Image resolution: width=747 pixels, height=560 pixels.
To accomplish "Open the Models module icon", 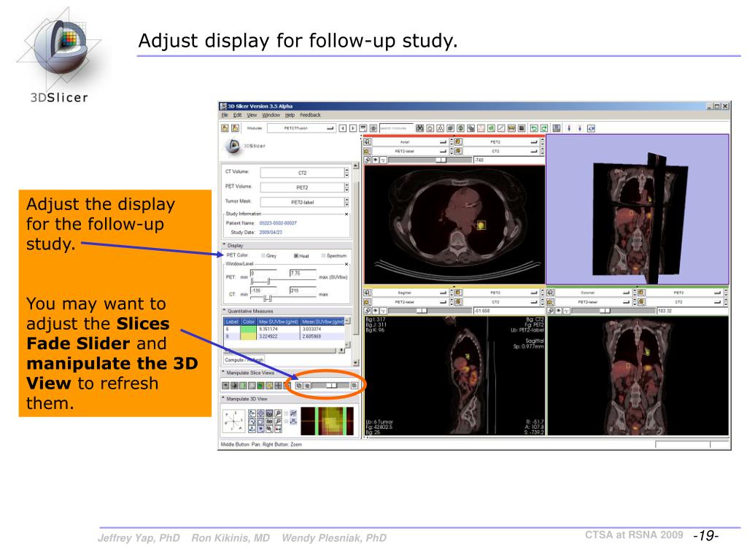I will pos(461,128).
